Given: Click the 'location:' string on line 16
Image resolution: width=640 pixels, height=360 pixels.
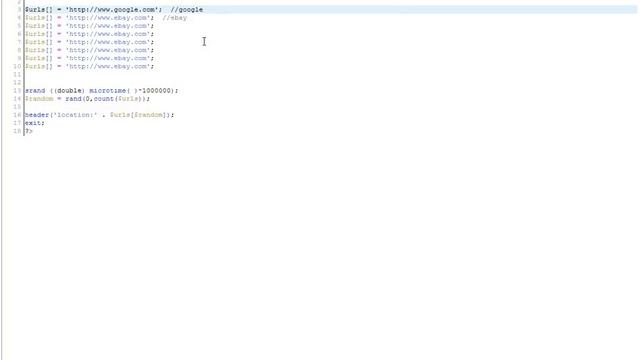Looking at the screenshot, I should coord(75,115).
